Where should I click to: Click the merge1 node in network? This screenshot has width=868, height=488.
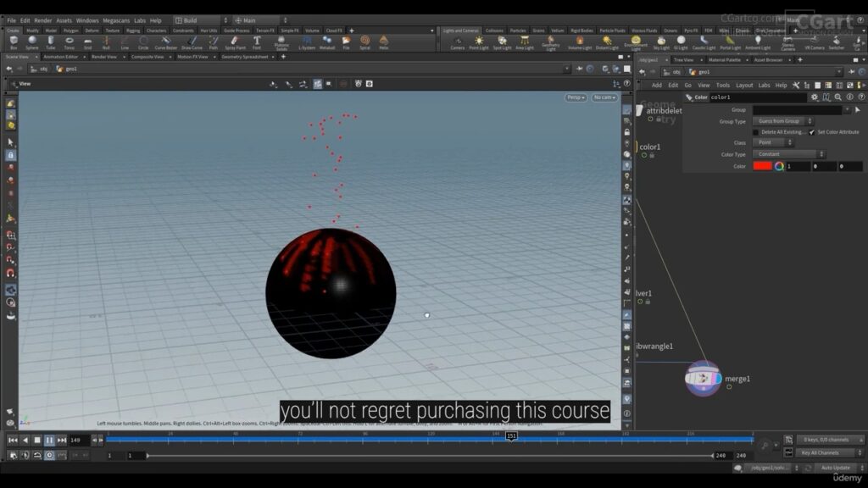pyautogui.click(x=703, y=379)
